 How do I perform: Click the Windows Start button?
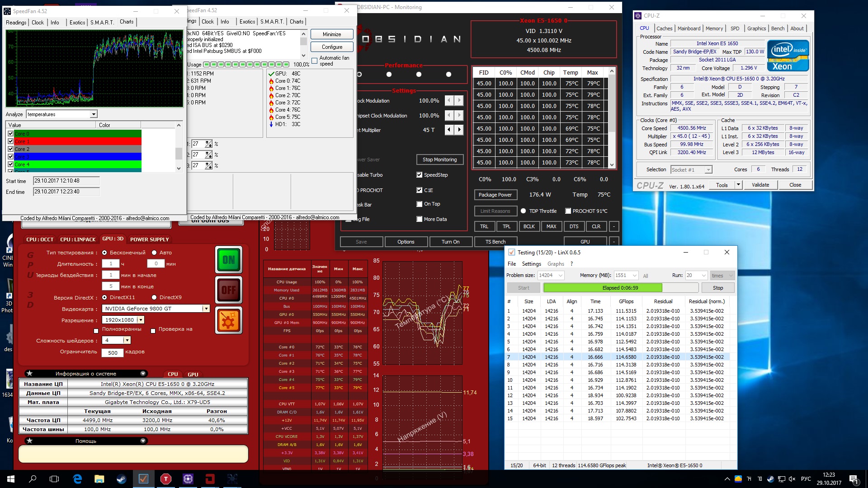[x=11, y=479]
